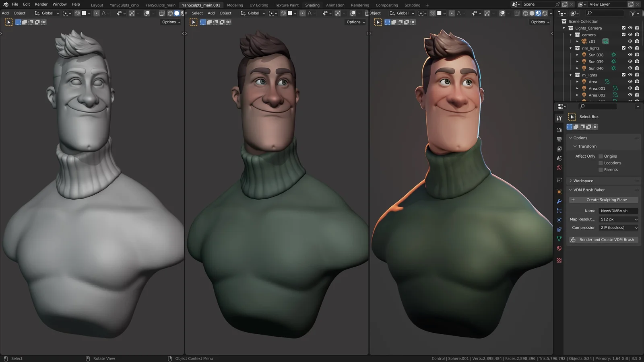The image size is (644, 362).
Task: Open the Render Properties tab in sidebar
Action: [x=559, y=130]
